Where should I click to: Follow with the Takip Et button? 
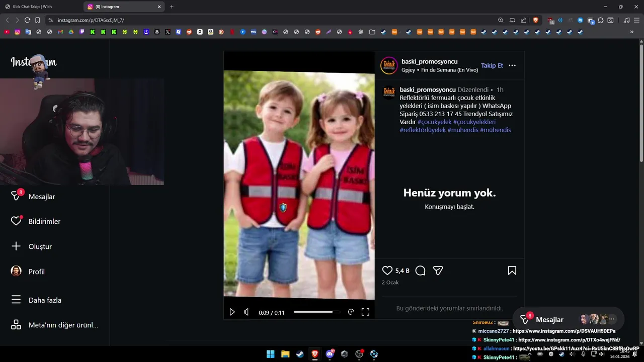click(x=492, y=65)
